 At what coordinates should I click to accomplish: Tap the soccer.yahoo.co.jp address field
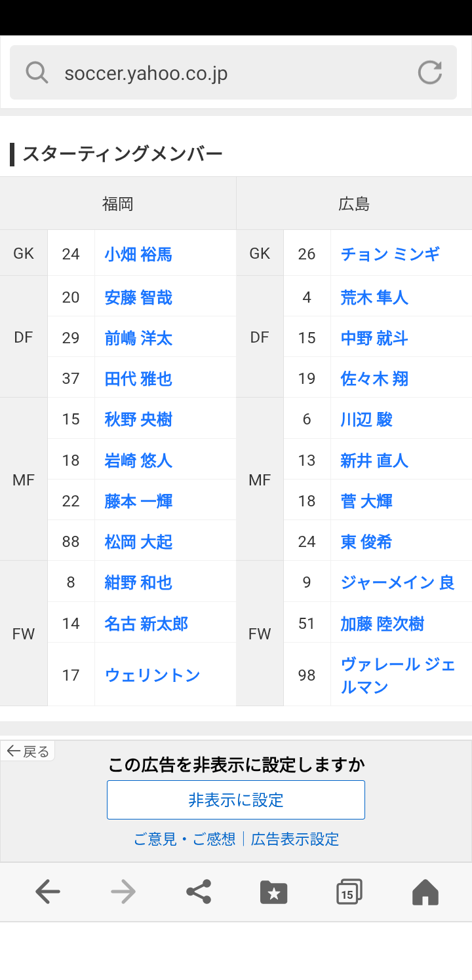233,72
